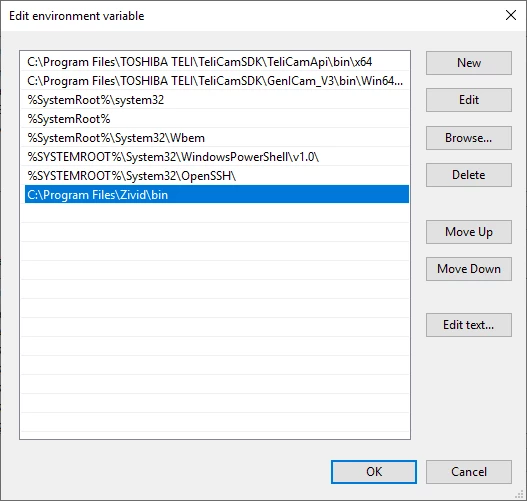Move the selected entry down
Viewport: 527px width, 501px height.
(469, 269)
